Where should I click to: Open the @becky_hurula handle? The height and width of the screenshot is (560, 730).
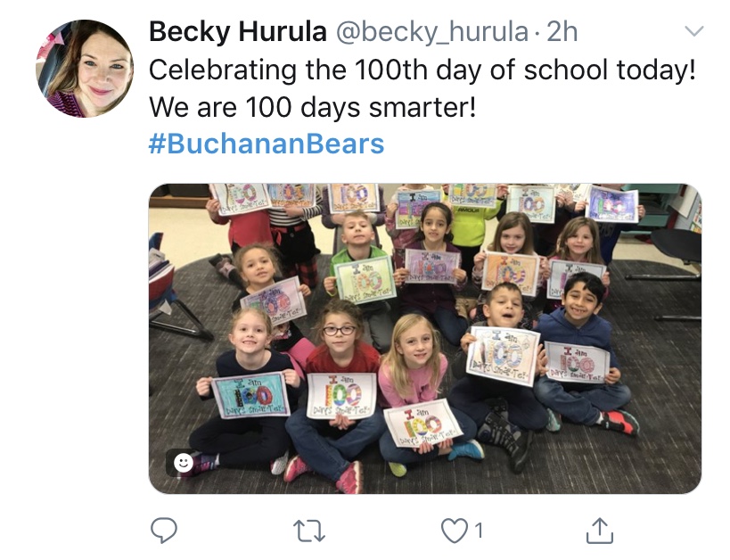point(432,33)
